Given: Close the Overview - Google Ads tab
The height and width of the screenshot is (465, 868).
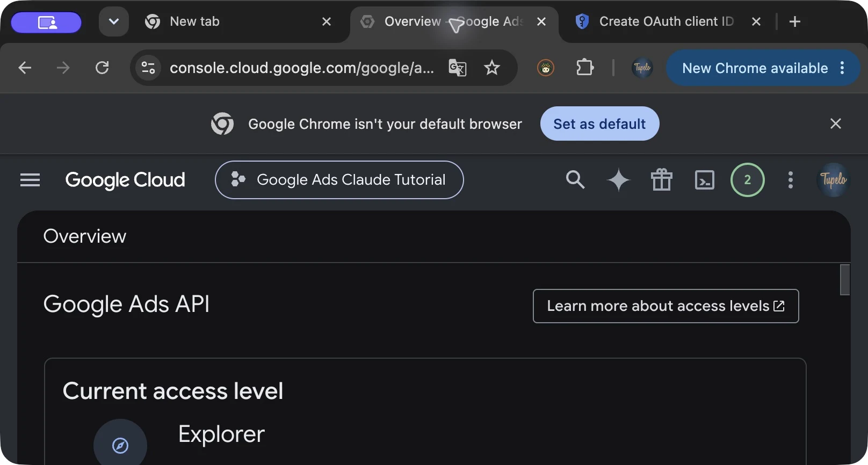Looking at the screenshot, I should (x=541, y=21).
